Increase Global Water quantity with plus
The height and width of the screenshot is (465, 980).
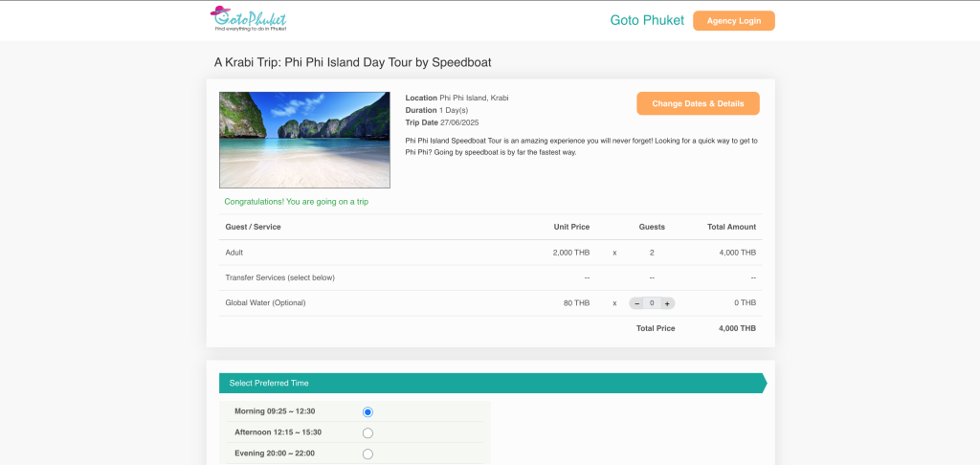(667, 303)
